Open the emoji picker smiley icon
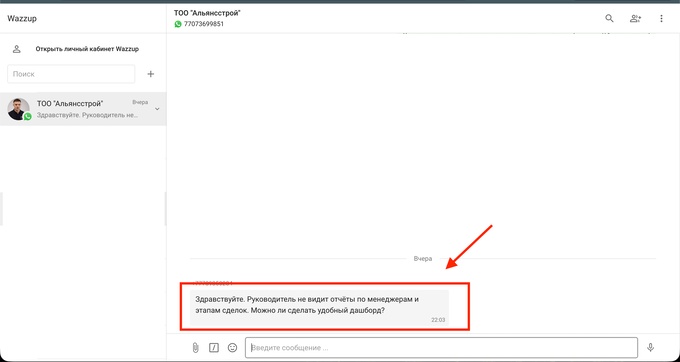This screenshot has width=680, height=362. point(232,348)
